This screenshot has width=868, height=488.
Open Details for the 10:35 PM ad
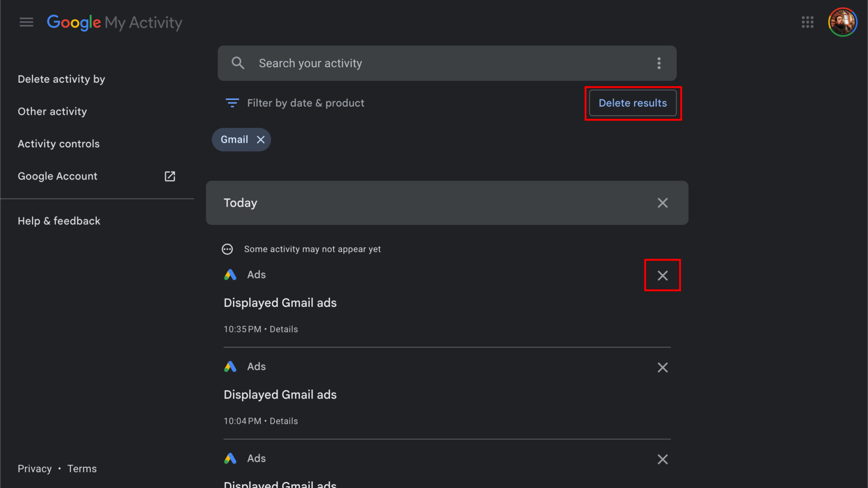(283, 329)
